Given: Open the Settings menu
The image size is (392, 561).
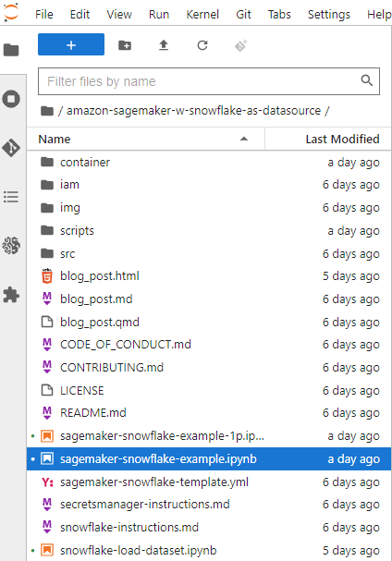Looking at the screenshot, I should coord(328,14).
